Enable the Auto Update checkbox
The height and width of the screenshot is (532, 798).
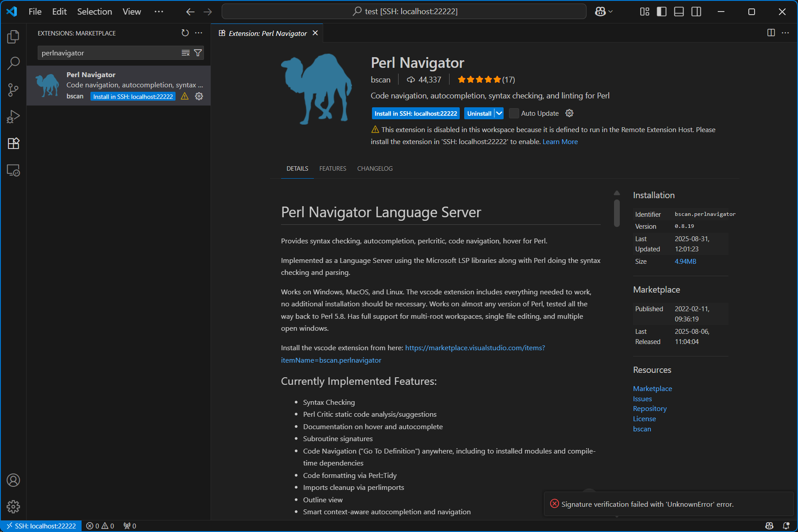tap(514, 113)
